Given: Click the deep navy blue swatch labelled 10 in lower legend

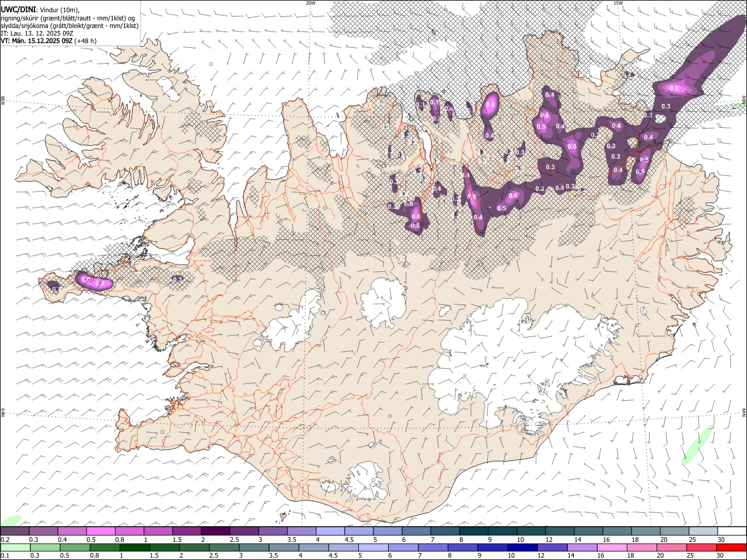Looking at the screenshot, I should pos(522,548).
